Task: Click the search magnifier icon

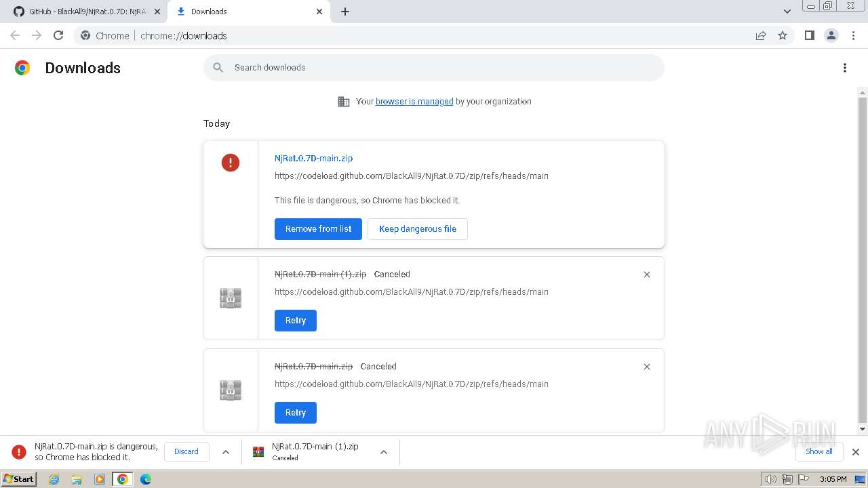Action: point(218,68)
